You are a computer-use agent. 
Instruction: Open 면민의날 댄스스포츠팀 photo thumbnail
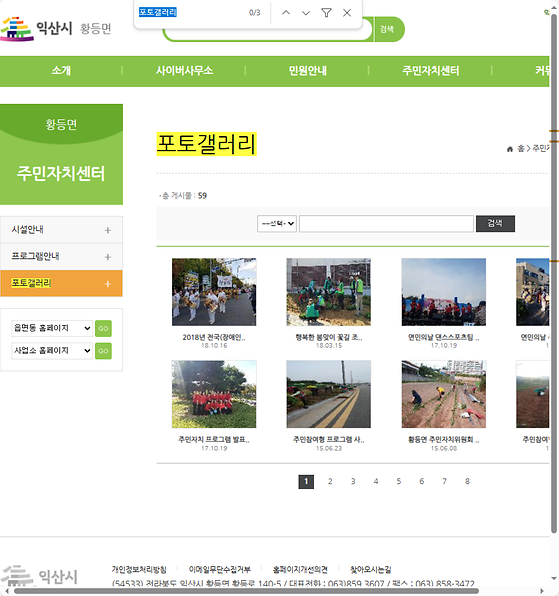click(x=444, y=292)
